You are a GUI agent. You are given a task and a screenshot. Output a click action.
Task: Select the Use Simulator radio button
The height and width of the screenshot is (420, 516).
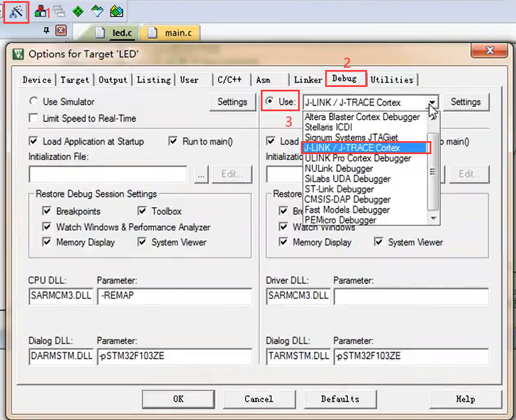pos(33,100)
